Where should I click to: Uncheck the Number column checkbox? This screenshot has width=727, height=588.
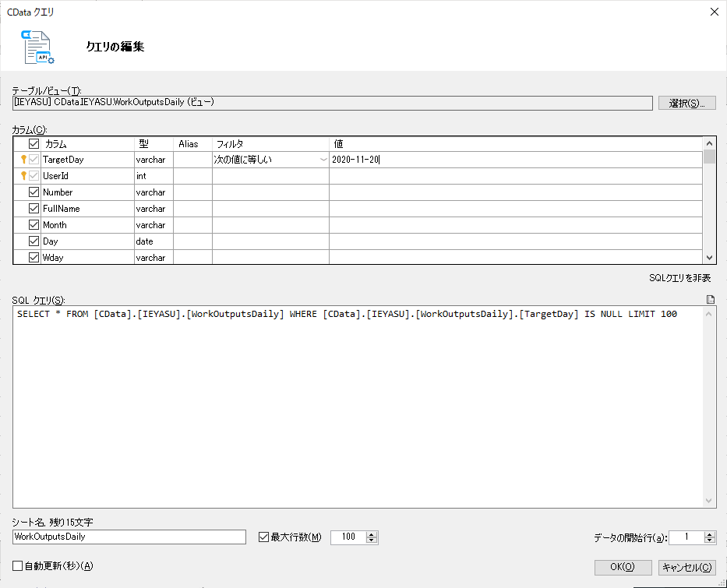pyautogui.click(x=34, y=192)
